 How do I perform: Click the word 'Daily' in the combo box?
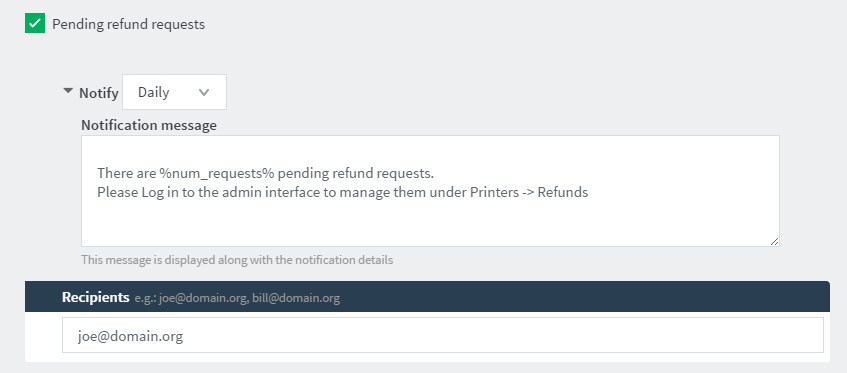pos(153,92)
